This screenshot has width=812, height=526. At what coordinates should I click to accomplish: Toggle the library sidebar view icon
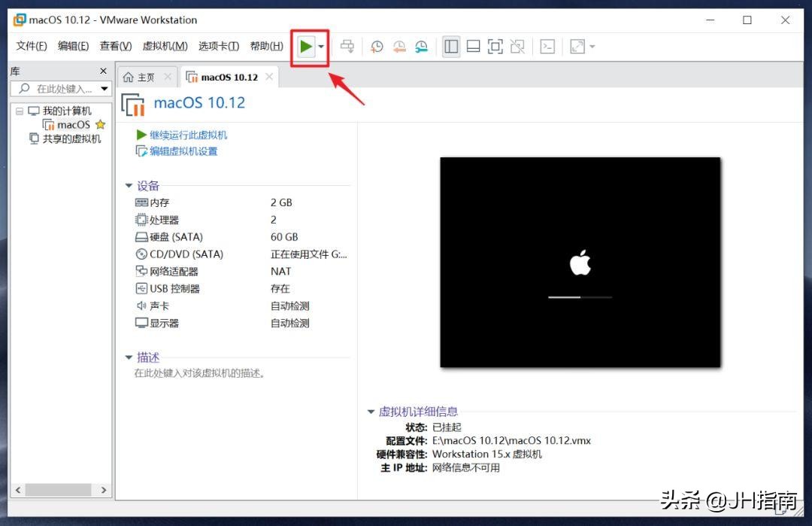451,47
